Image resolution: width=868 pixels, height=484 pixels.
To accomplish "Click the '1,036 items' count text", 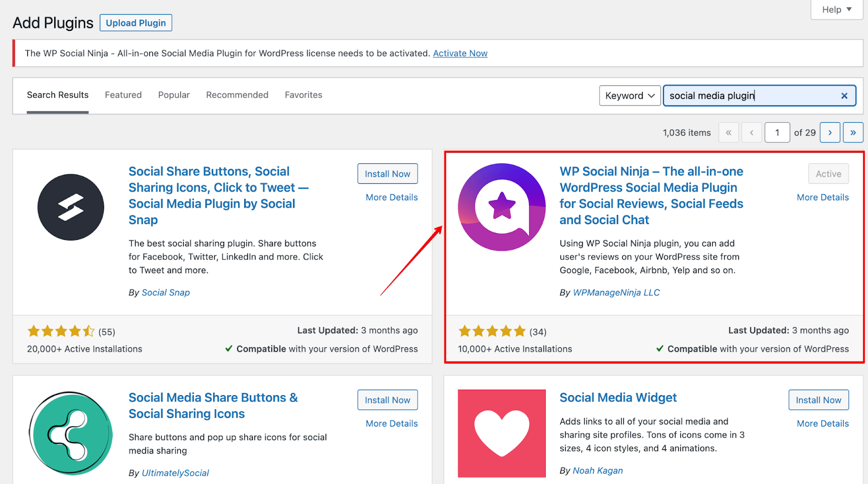I will click(686, 132).
